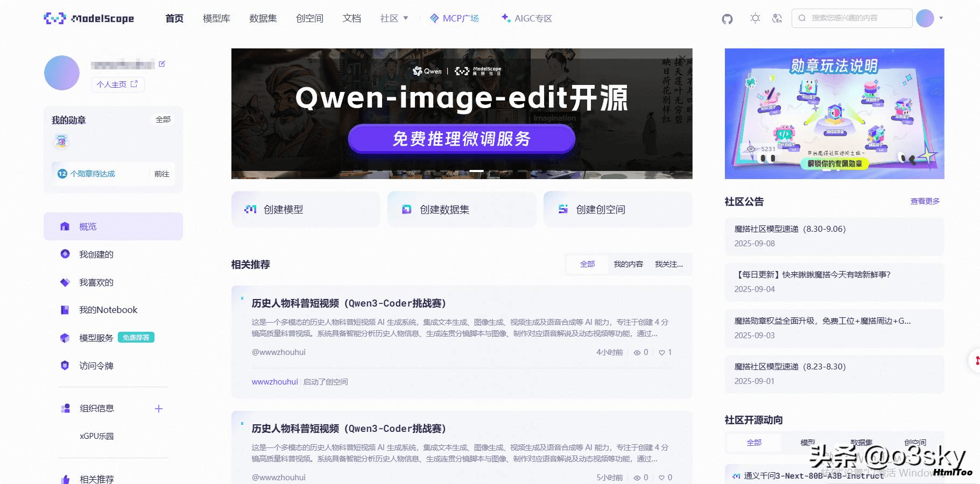Open wwwzhouhui profile link
Image resolution: width=980 pixels, height=484 pixels.
274,382
